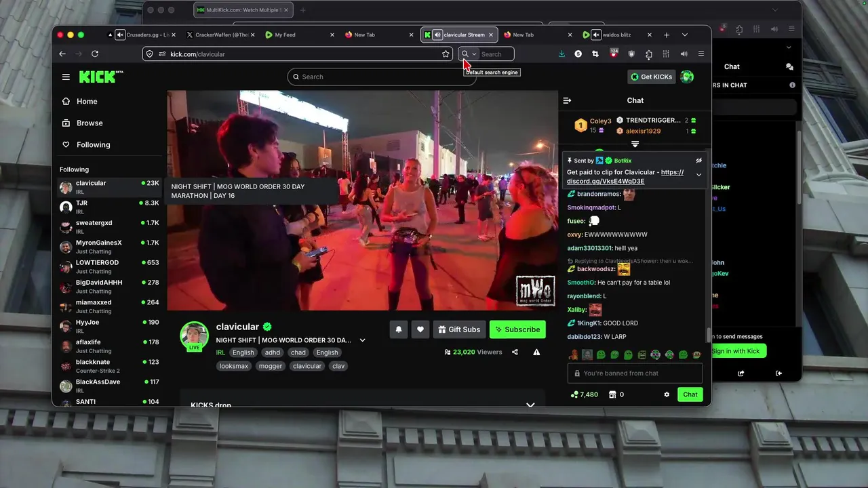Open the channel points shop icon
This screenshot has width=868, height=488.
612,394
